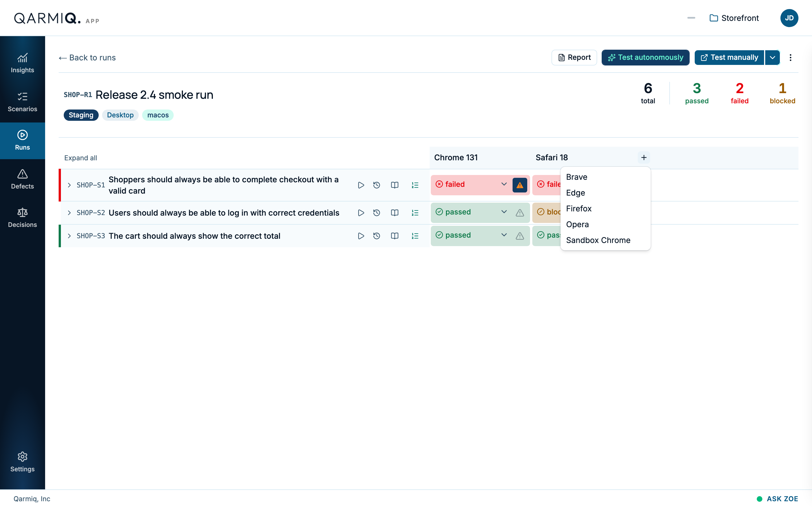Run the SHOP-S1 scenario with the play icon
This screenshot has width=812, height=508.
coord(361,185)
